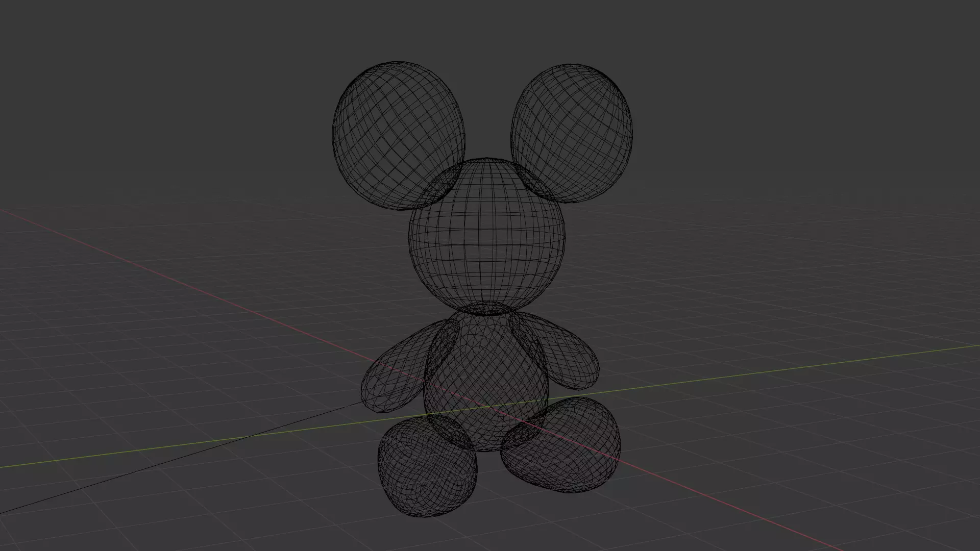
Task: Select the right foot mesh on the red axis
Action: (561, 444)
